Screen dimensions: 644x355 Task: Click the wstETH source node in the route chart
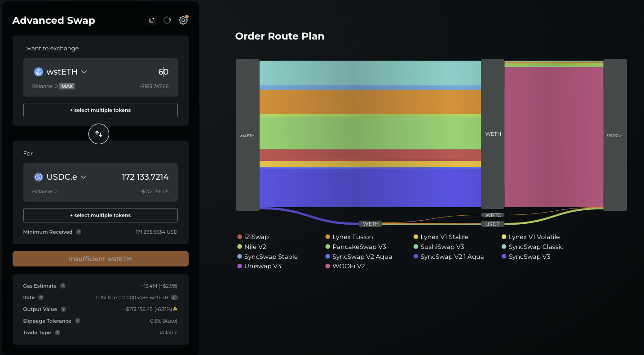point(248,135)
